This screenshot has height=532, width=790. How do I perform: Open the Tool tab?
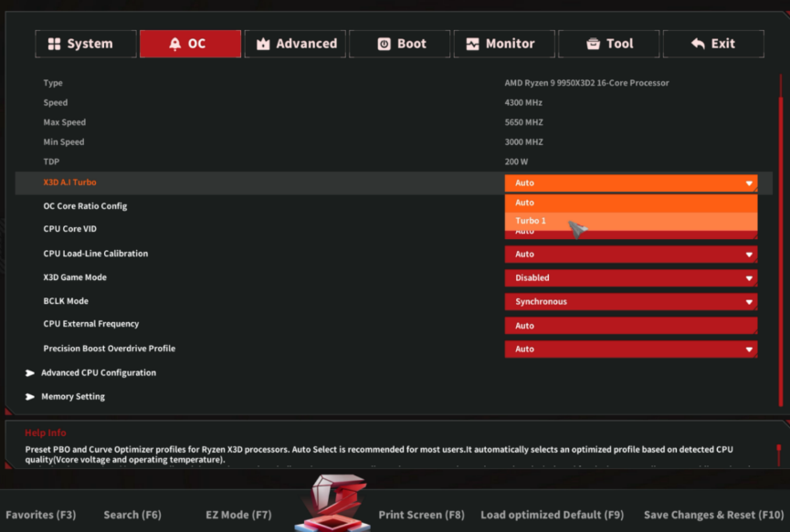coord(608,44)
